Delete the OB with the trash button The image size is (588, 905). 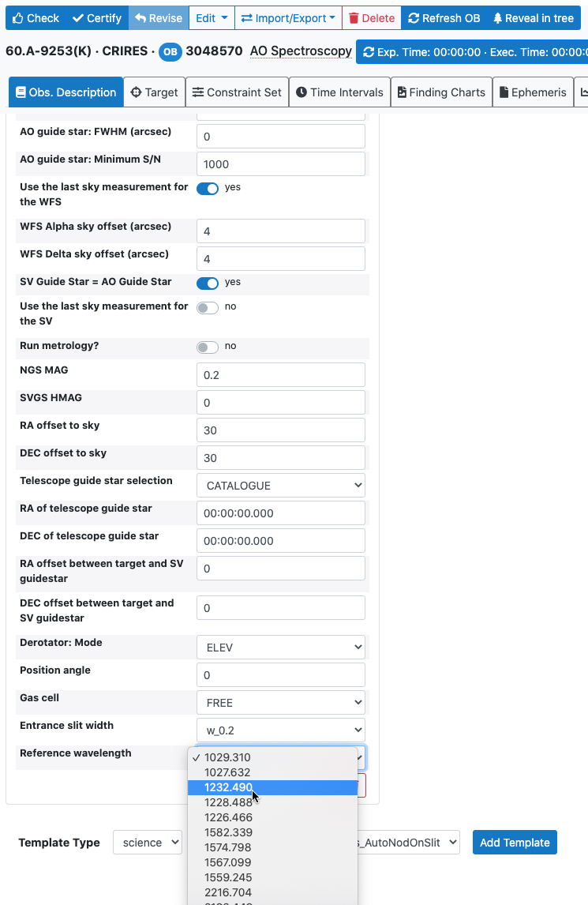(x=371, y=17)
